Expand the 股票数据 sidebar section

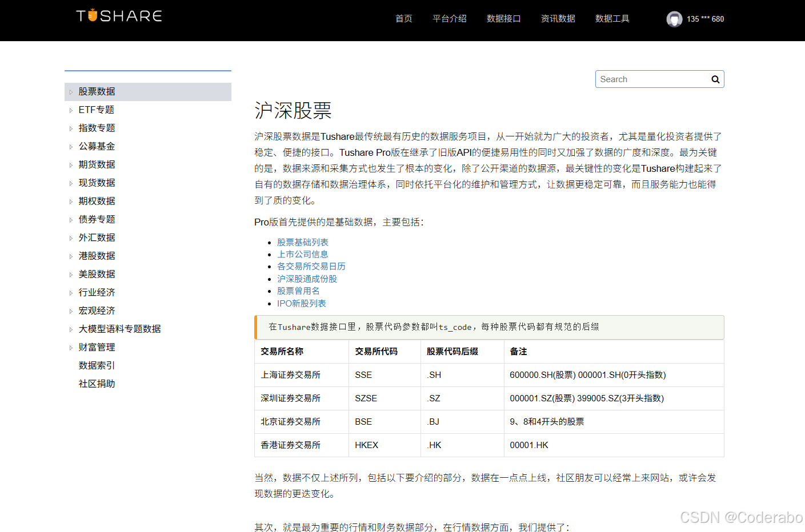tap(96, 91)
